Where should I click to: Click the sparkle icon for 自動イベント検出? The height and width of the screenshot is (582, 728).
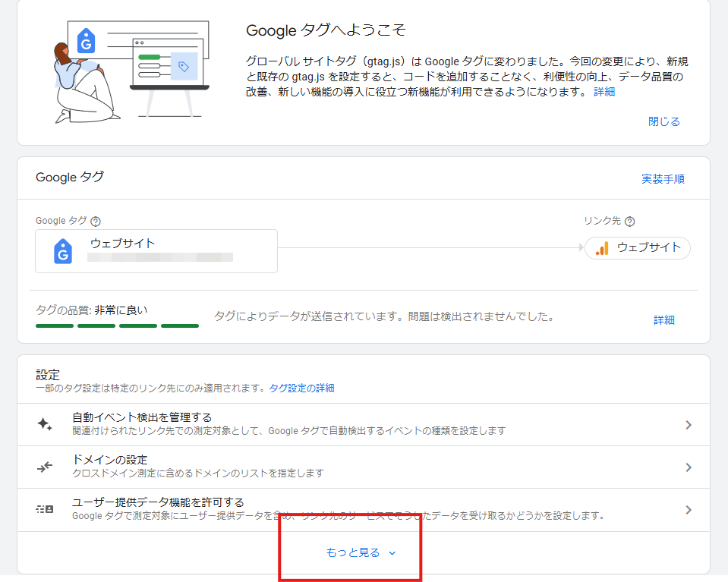coord(45,424)
